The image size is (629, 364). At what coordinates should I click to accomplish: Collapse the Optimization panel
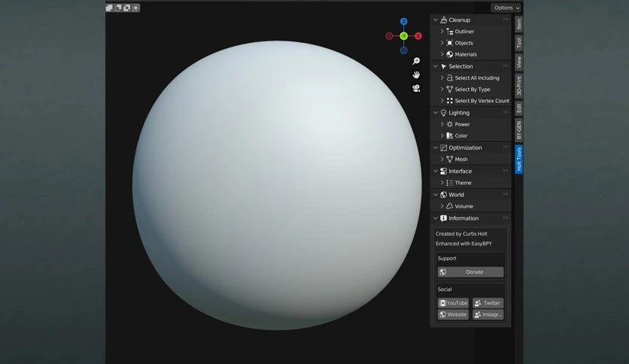[x=436, y=147]
